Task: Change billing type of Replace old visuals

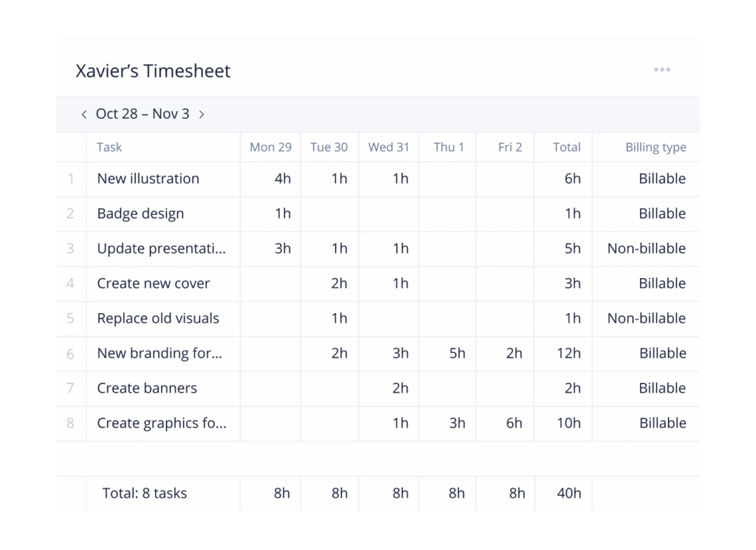Action: (x=646, y=319)
